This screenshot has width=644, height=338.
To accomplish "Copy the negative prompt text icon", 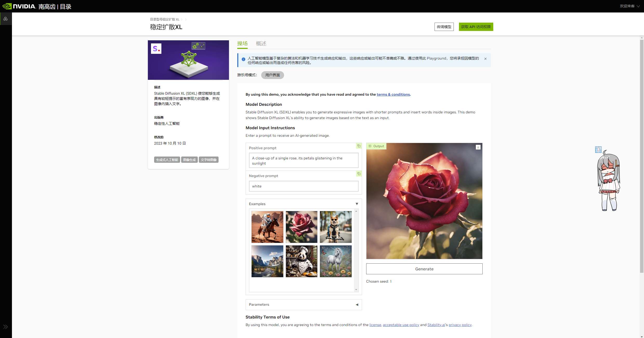I will 359,174.
